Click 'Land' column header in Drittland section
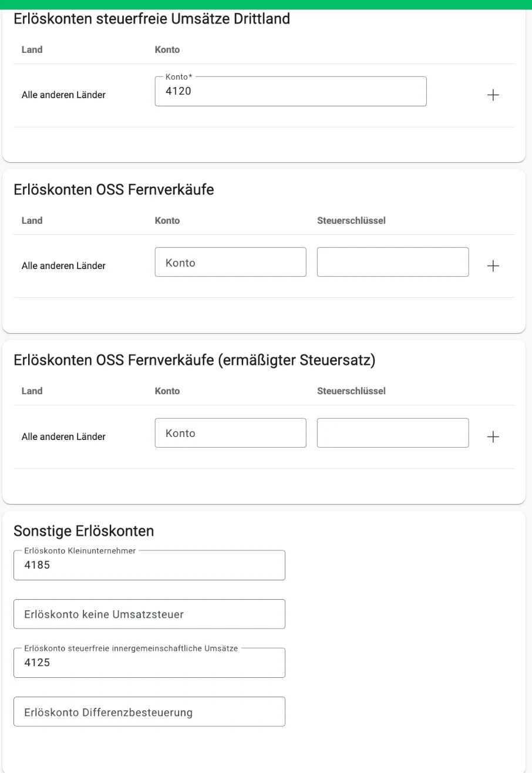 [x=32, y=50]
